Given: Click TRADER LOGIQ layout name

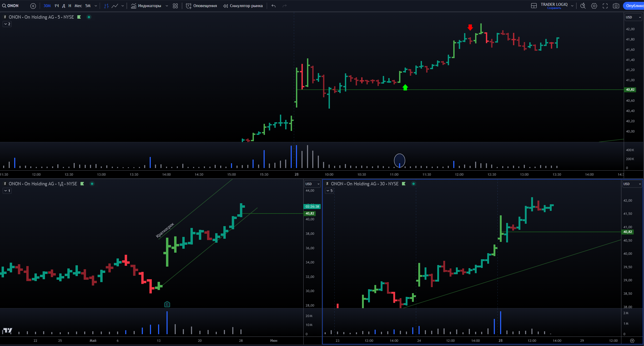Looking at the screenshot, I should (554, 4).
